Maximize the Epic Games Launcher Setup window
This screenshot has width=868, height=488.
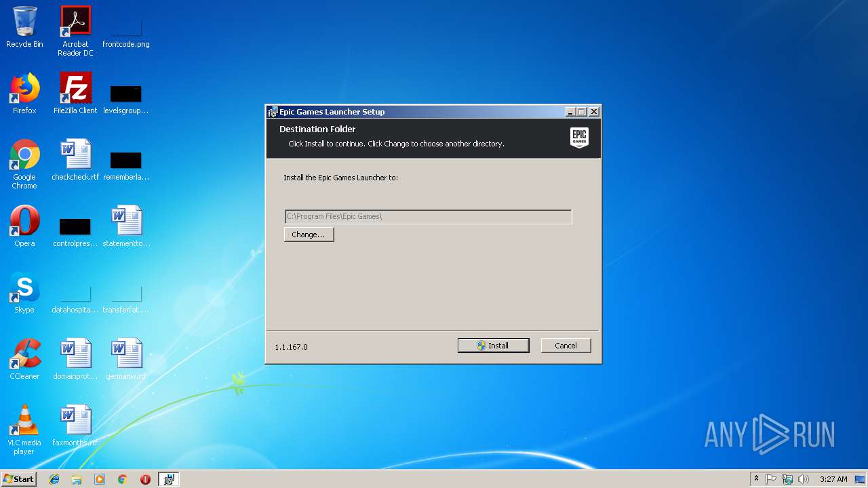coord(582,112)
